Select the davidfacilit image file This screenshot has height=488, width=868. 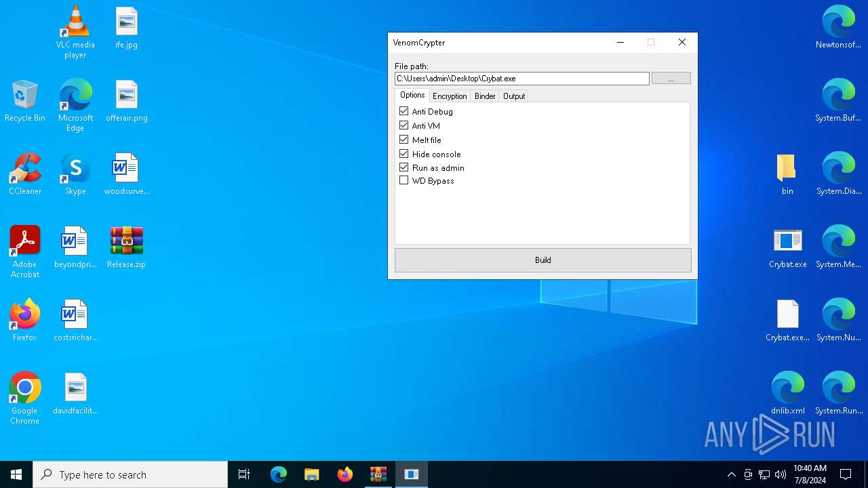tap(75, 393)
